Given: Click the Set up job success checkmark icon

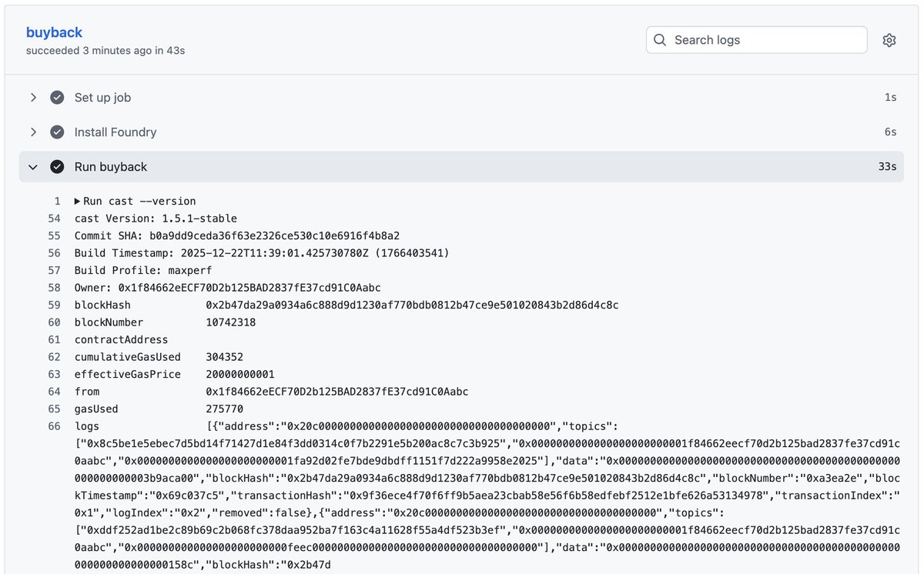Looking at the screenshot, I should tap(57, 98).
